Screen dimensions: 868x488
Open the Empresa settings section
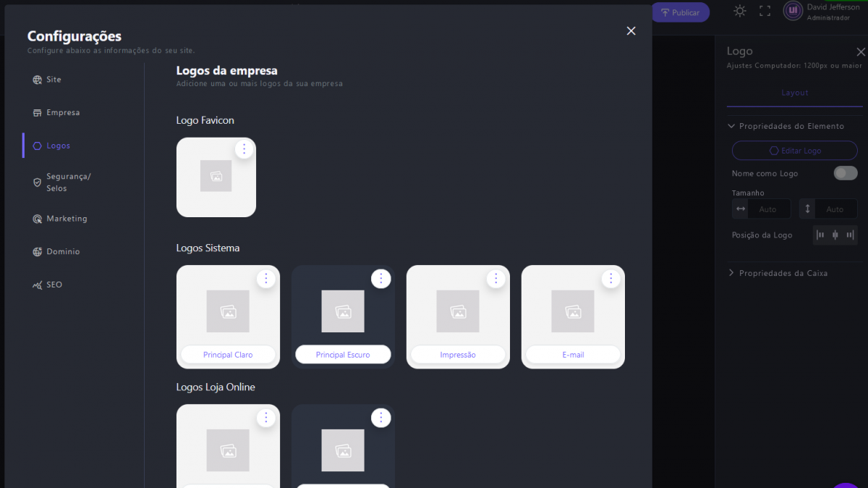tap(63, 113)
